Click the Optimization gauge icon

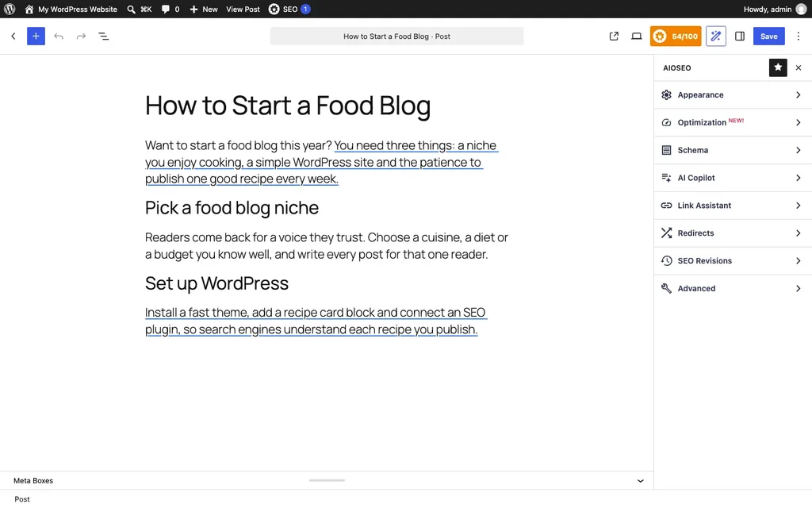(x=666, y=122)
